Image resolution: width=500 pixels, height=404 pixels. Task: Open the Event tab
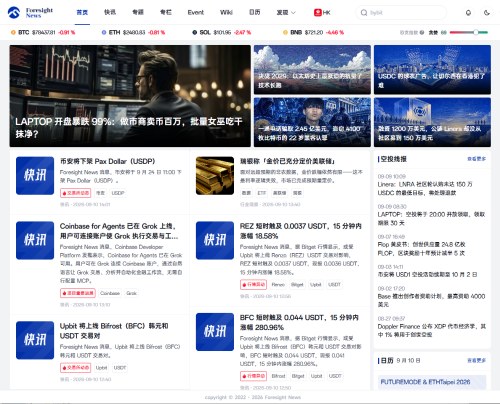195,12
